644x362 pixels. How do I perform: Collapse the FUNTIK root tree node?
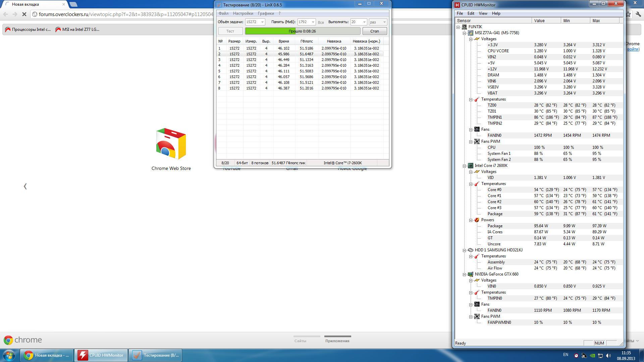click(x=458, y=27)
